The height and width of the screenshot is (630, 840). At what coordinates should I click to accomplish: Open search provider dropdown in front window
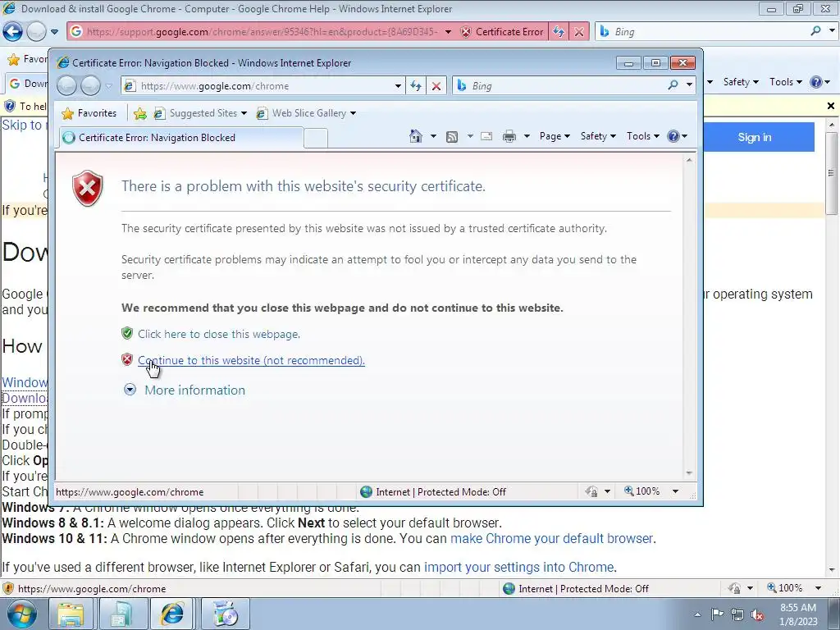pyautogui.click(x=689, y=85)
